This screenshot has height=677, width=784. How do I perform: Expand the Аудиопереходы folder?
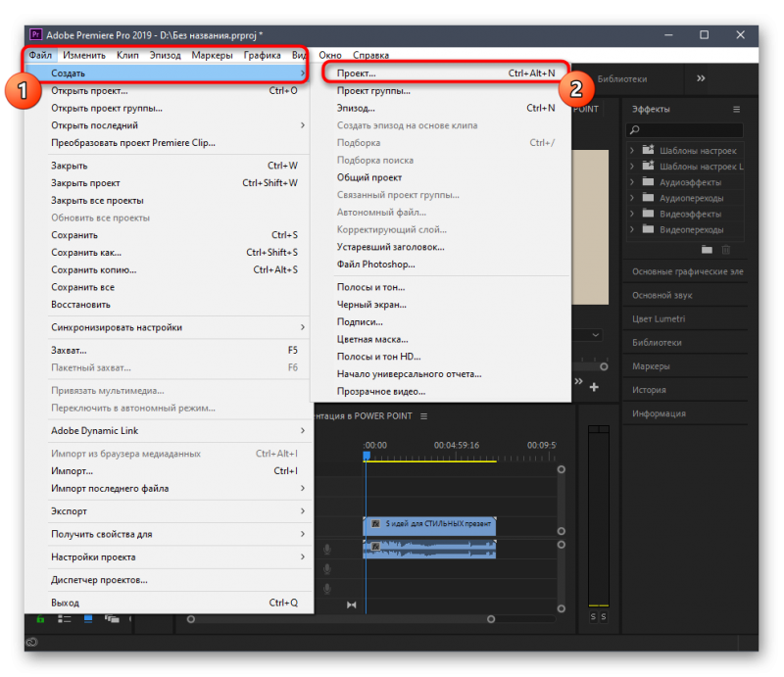[632, 198]
